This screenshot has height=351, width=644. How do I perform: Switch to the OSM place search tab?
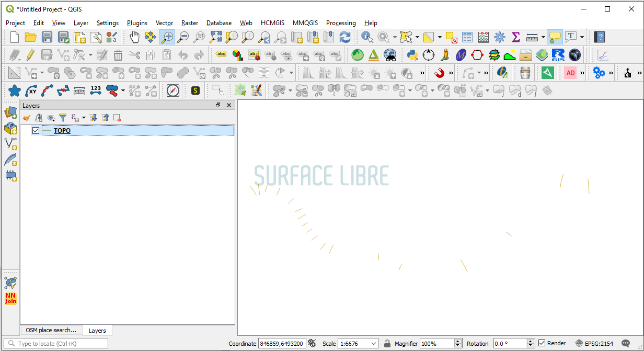point(51,330)
